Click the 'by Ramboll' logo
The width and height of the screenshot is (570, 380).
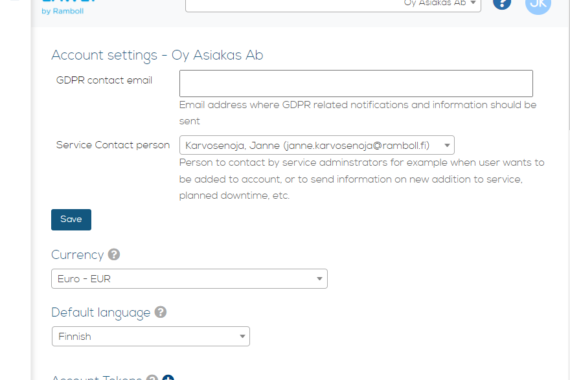click(x=63, y=11)
